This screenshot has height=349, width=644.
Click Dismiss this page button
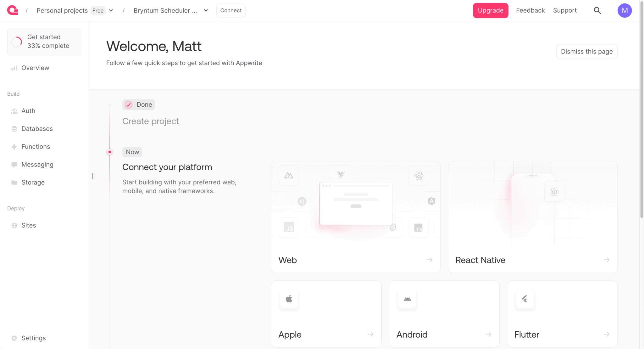[586, 52]
